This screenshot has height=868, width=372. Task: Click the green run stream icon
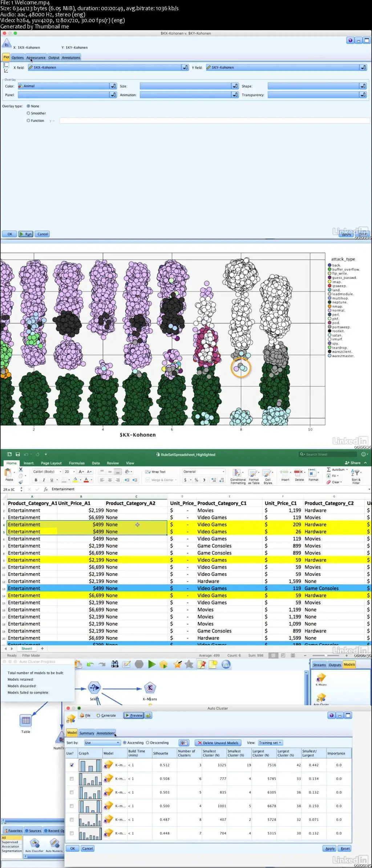pos(152,664)
